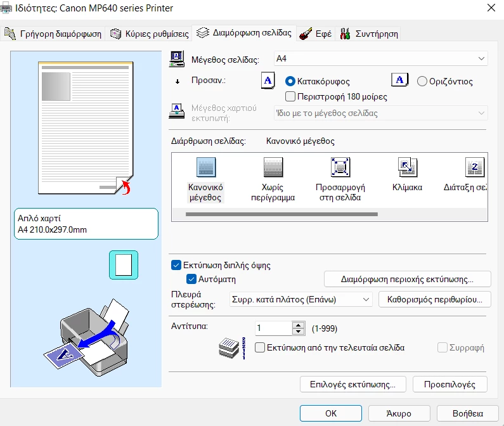504x426 pixels.
Task: Click the page preview thumbnail
Action: 86,128
